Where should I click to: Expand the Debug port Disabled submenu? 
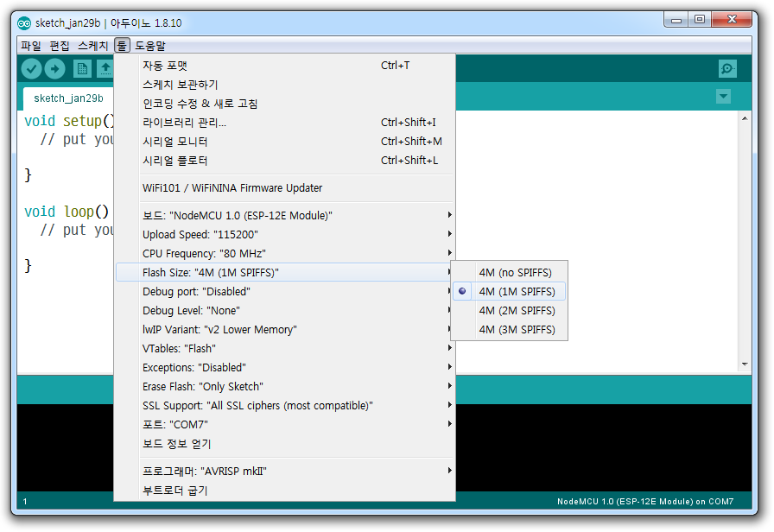pyautogui.click(x=285, y=292)
